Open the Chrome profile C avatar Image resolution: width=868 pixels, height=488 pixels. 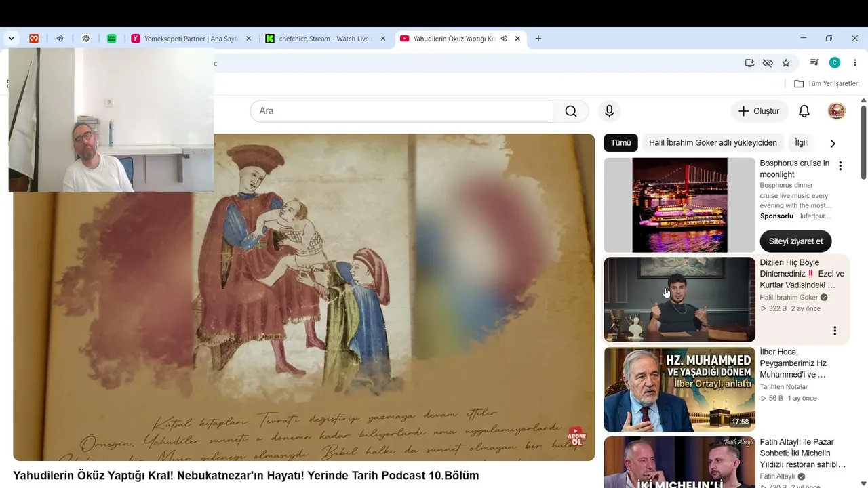coord(835,63)
